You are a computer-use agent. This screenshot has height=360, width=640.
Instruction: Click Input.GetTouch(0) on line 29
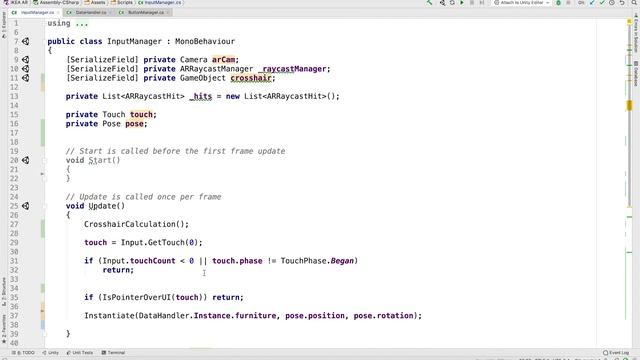pos(159,242)
